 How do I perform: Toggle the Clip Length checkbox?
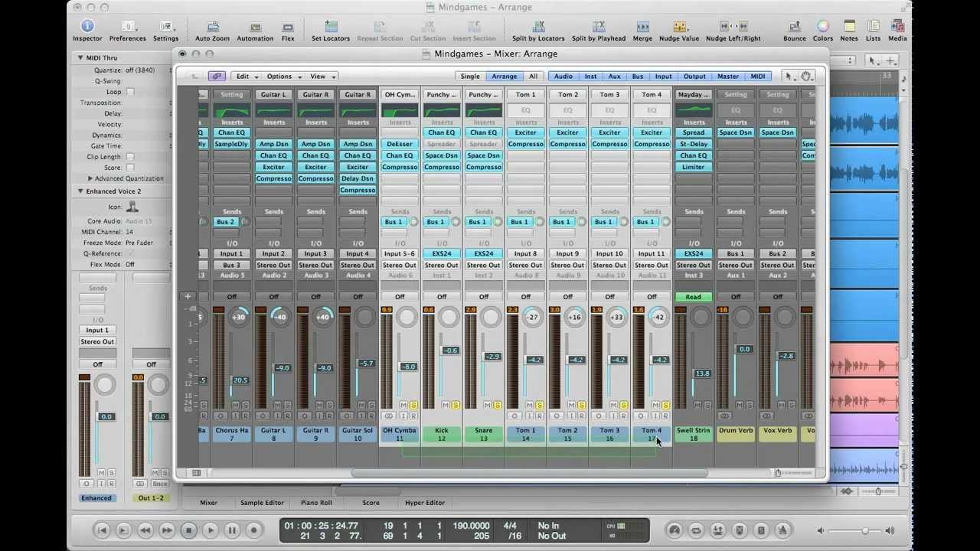(130, 157)
